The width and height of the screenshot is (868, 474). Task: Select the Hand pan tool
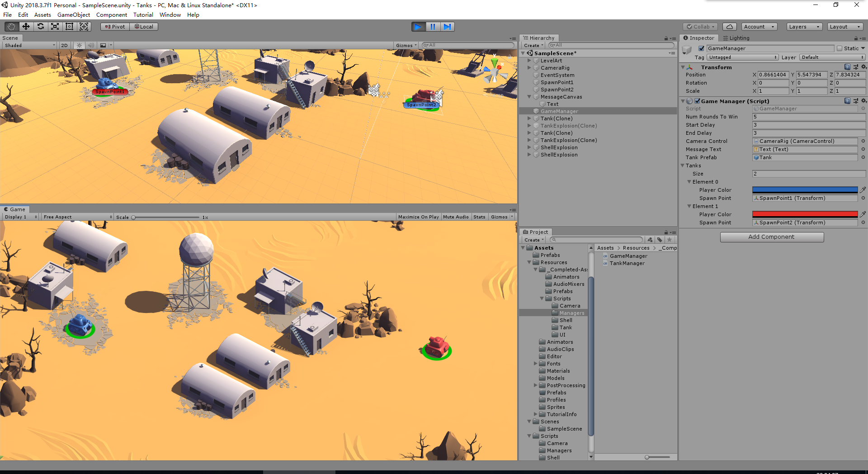pos(10,27)
